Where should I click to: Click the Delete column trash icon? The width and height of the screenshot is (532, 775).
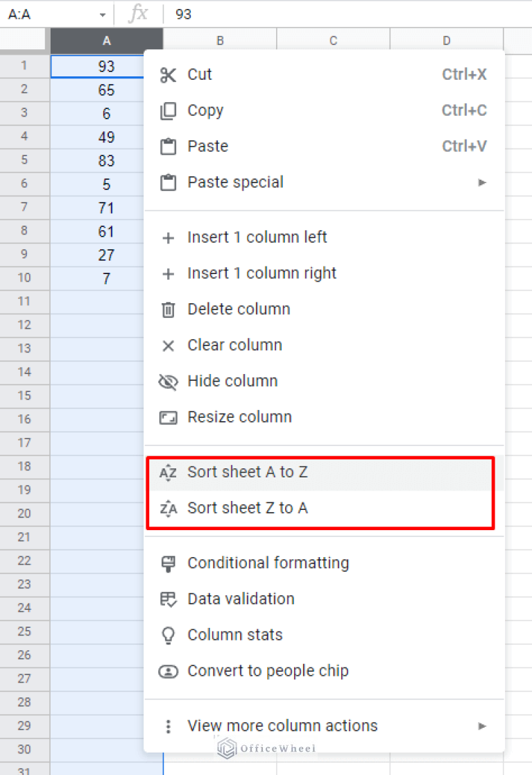[x=168, y=309]
